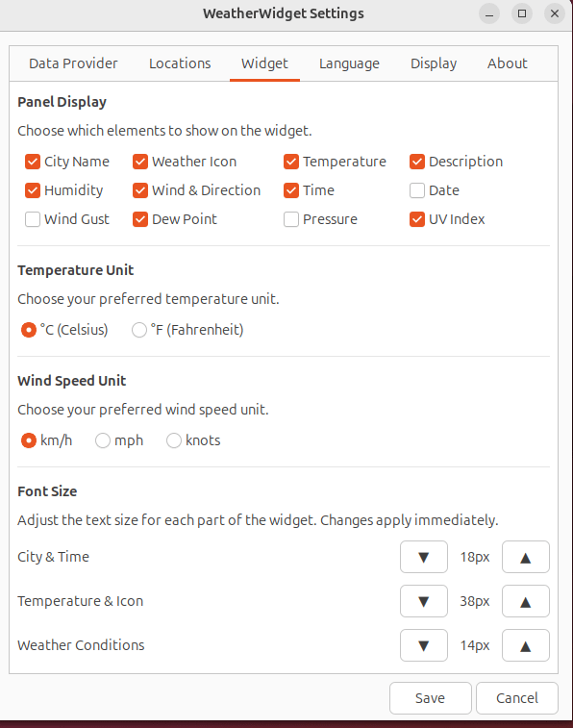Go to the Display tab
This screenshot has width=573, height=728.
pyautogui.click(x=434, y=63)
